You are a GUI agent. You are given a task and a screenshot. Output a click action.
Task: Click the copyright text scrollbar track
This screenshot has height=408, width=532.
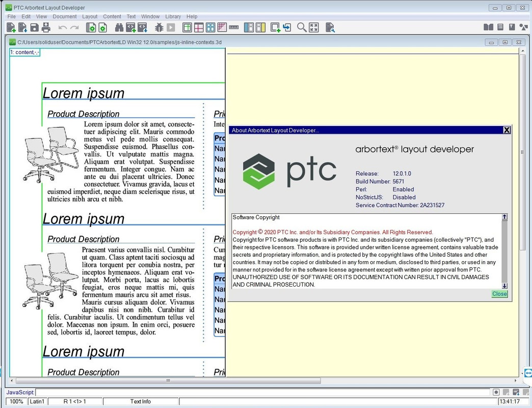(504, 251)
